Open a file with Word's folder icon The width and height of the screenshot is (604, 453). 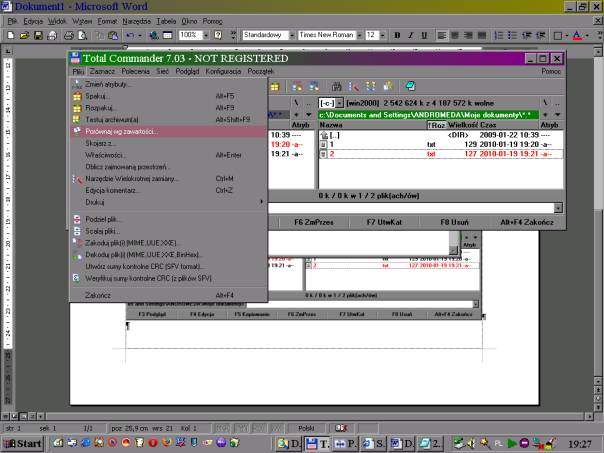pyautogui.click(x=24, y=35)
